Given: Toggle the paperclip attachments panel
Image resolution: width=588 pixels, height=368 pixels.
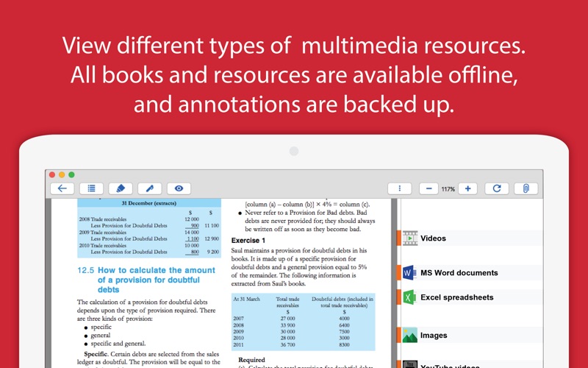Looking at the screenshot, I should (x=526, y=188).
